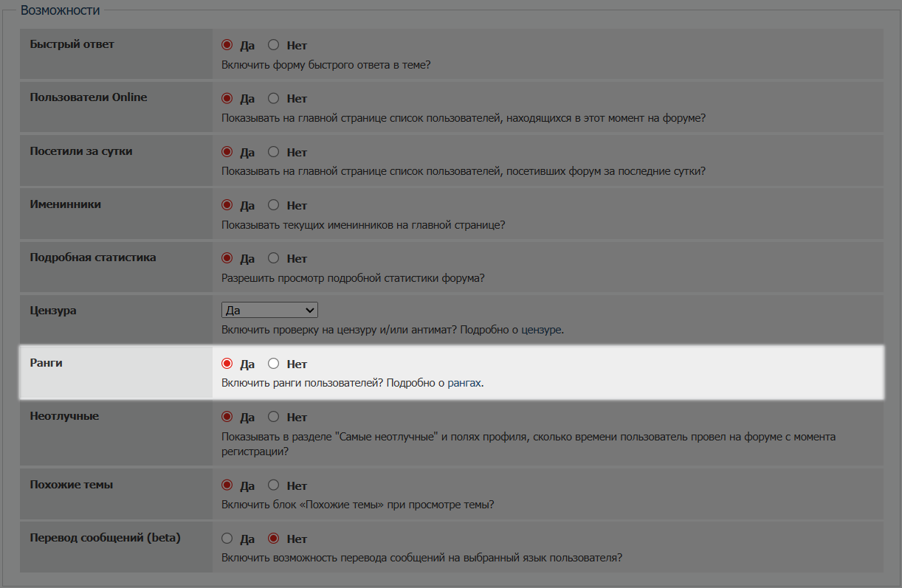Select 'Да' radio for Быстрый ответ
The width and height of the screenshot is (902, 588).
(227, 45)
